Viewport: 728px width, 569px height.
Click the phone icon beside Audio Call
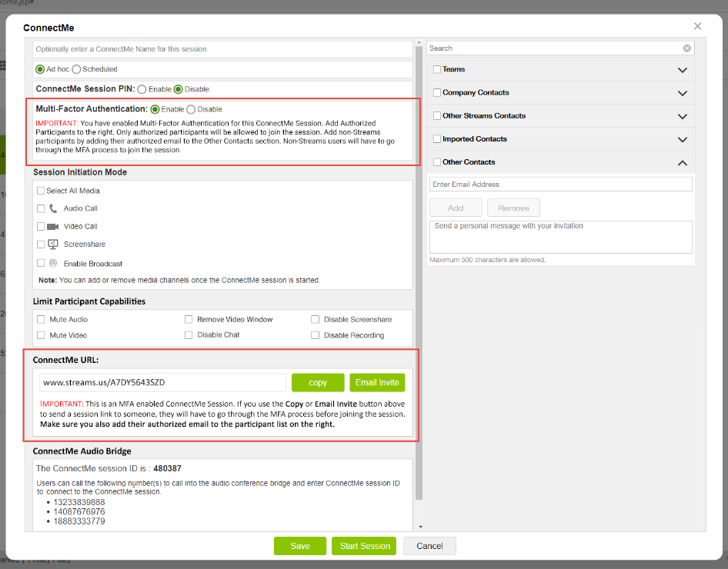click(53, 208)
